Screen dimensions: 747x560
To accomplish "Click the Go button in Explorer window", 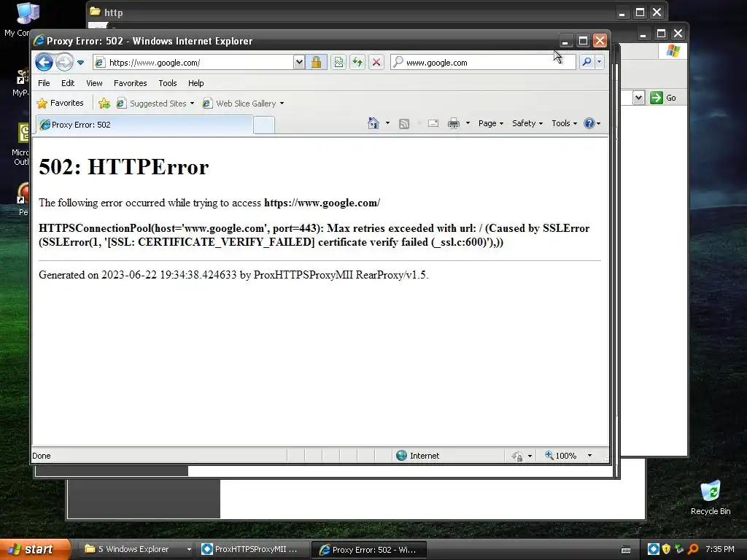I will click(662, 98).
